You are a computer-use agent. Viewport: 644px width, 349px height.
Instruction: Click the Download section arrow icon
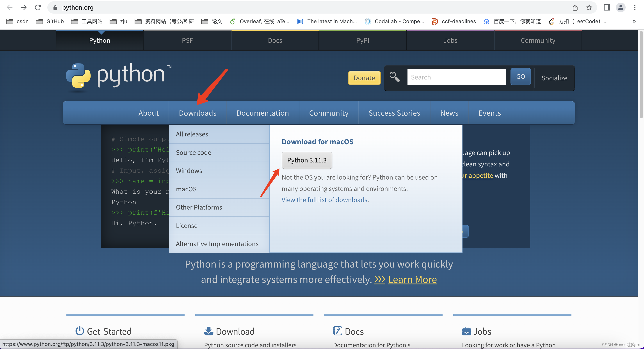208,331
